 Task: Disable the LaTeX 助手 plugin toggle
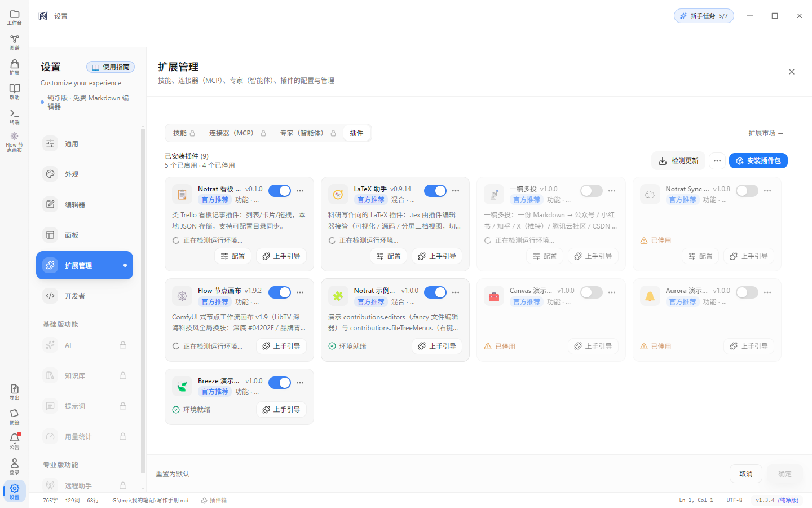[x=435, y=191]
